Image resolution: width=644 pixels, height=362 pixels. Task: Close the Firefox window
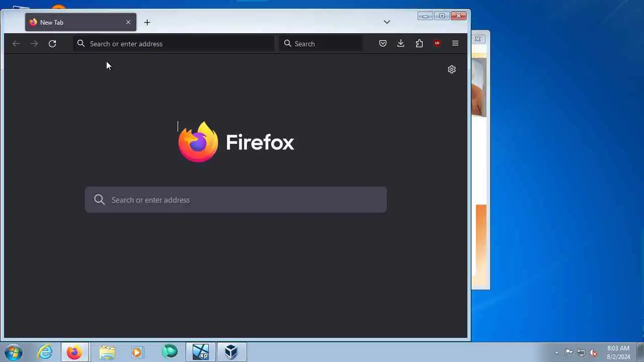click(x=458, y=16)
